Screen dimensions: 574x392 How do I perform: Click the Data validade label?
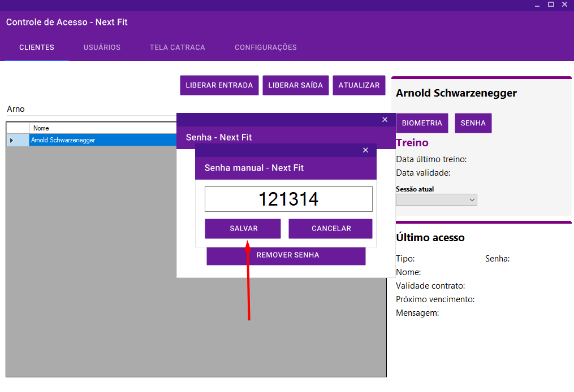(x=423, y=173)
